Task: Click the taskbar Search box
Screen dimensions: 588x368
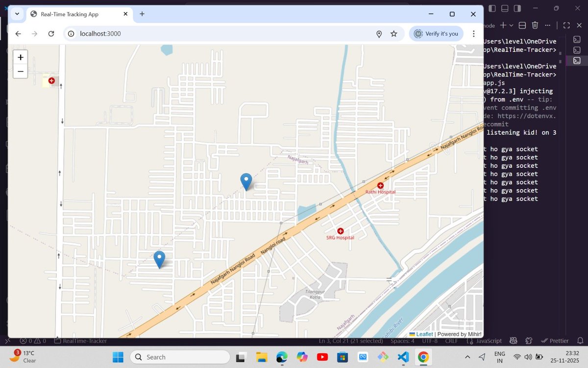Action: pyautogui.click(x=180, y=357)
